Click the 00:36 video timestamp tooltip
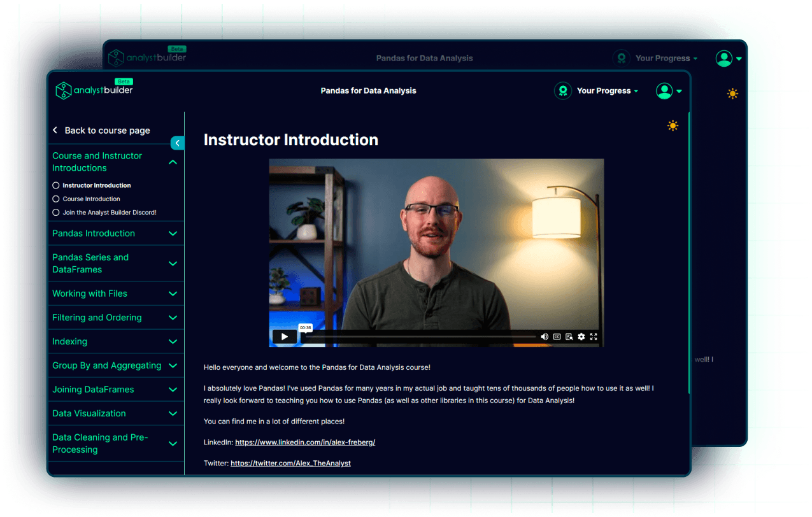Image resolution: width=812 pixels, height=517 pixels. click(306, 328)
